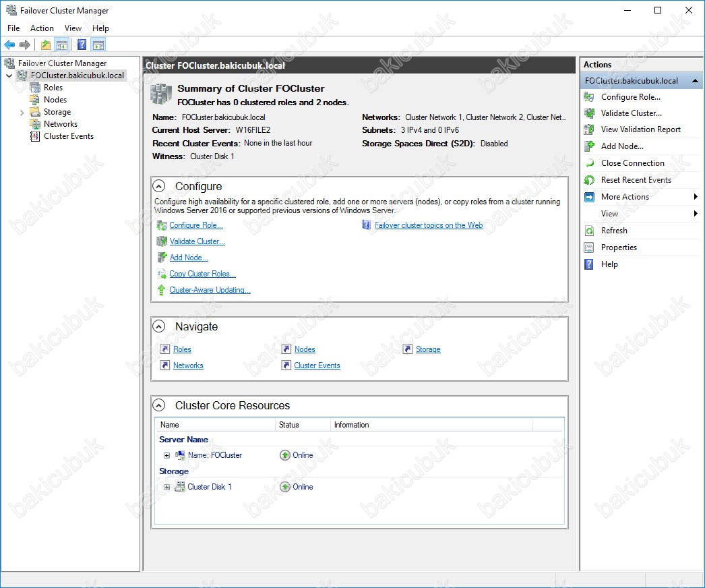The width and height of the screenshot is (705, 588).
Task: Open the View submenu in the Actions pane
Action: [x=641, y=214]
